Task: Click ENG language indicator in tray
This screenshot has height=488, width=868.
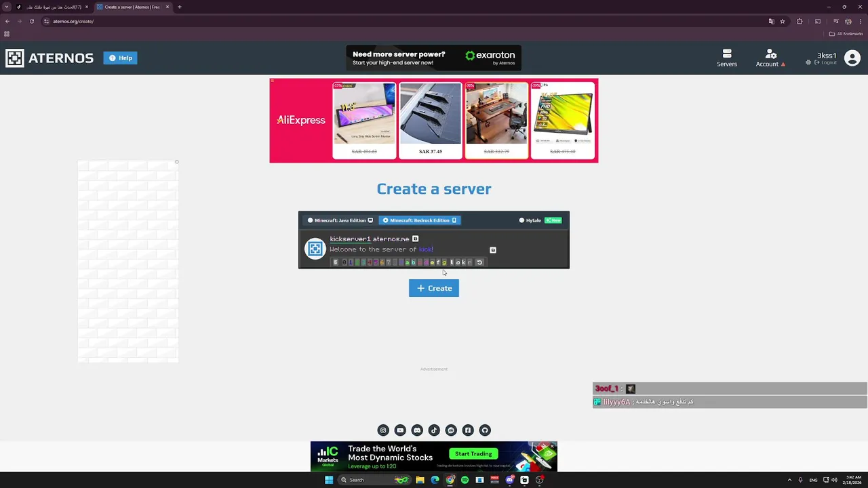Action: tap(813, 480)
